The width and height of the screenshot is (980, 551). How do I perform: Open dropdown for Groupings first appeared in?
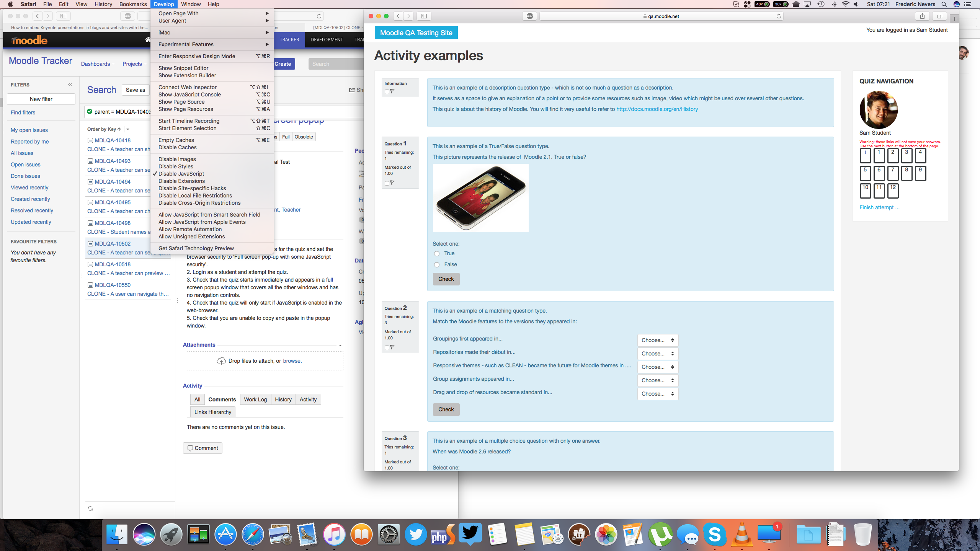click(x=658, y=340)
